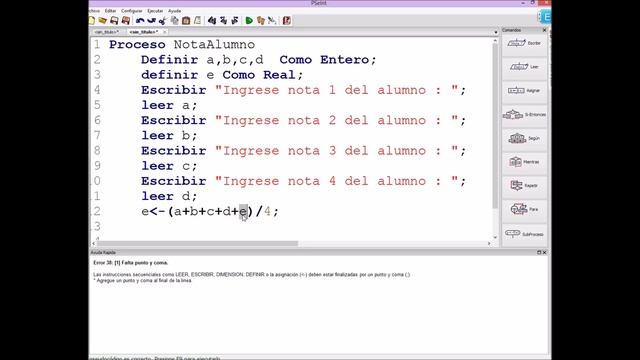The width and height of the screenshot is (640, 360).
Task: Cut selection with scissors icon
Action: point(163,20)
